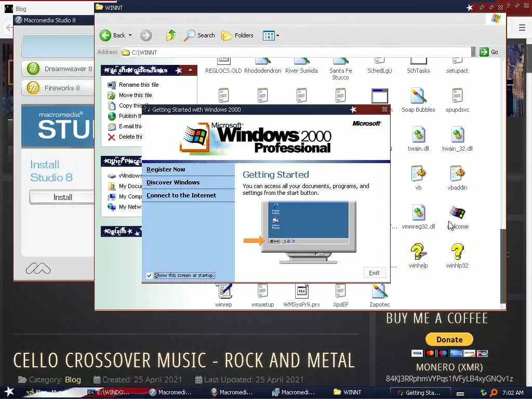Screen dimensions: 532x399
Task: Click the Publish to web globe icon
Action: (x=112, y=116)
